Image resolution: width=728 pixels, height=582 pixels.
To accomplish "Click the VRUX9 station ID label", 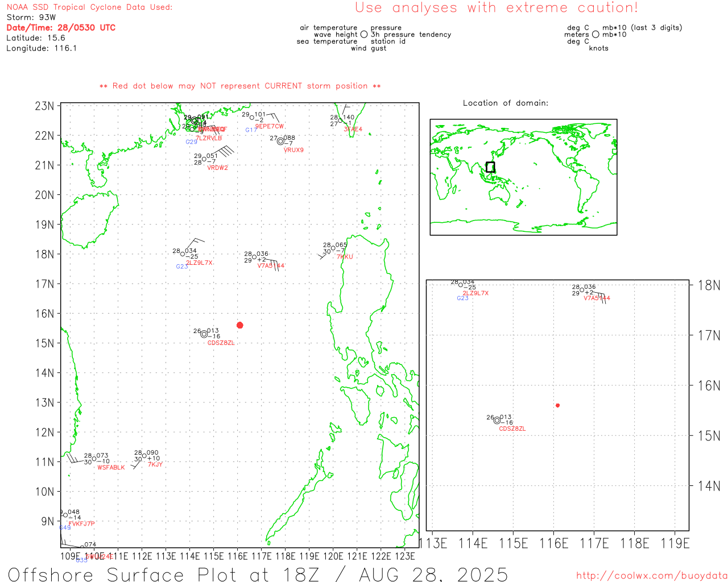I will pyautogui.click(x=293, y=150).
